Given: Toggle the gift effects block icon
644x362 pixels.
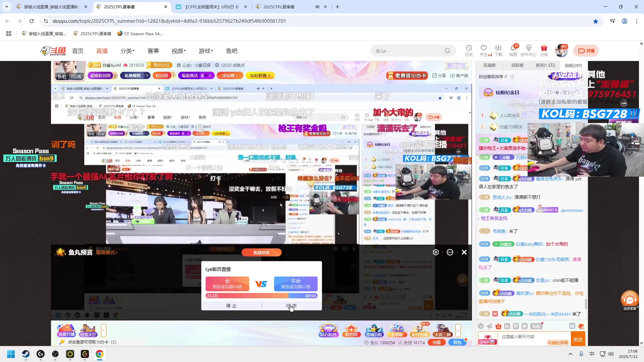Looking at the screenshot, I should click(x=581, y=326).
